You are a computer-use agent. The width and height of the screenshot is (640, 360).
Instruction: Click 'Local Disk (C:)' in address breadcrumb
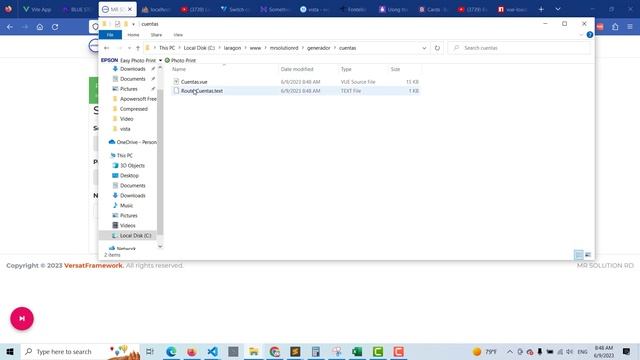[x=199, y=48]
